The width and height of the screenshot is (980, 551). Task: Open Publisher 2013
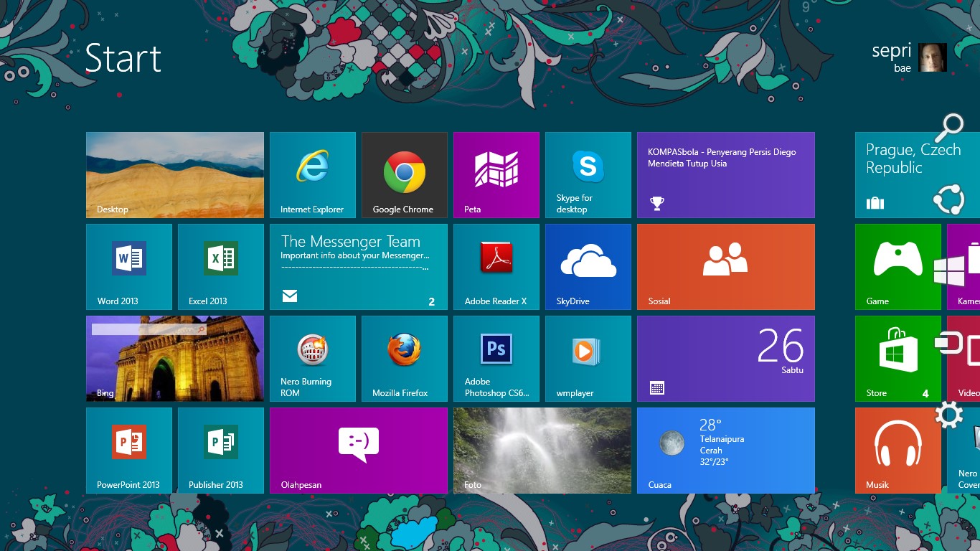point(220,450)
